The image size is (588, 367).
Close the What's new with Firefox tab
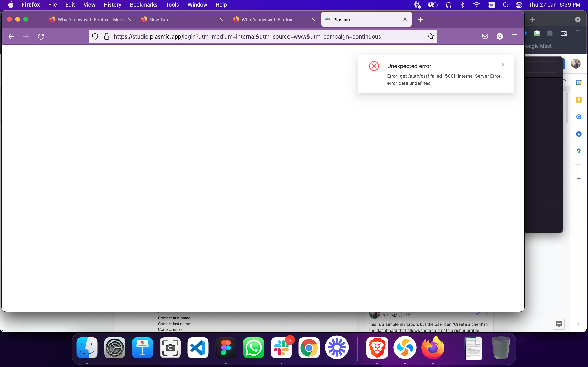point(313,19)
